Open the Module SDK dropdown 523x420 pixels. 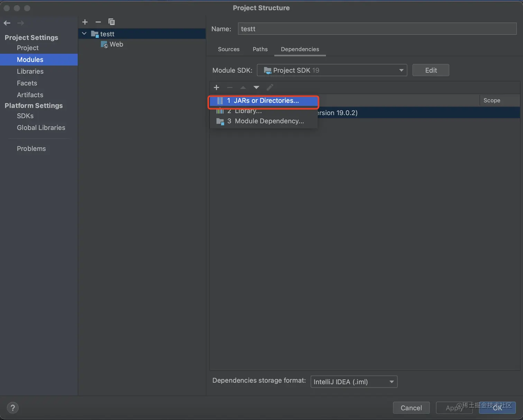click(x=332, y=70)
